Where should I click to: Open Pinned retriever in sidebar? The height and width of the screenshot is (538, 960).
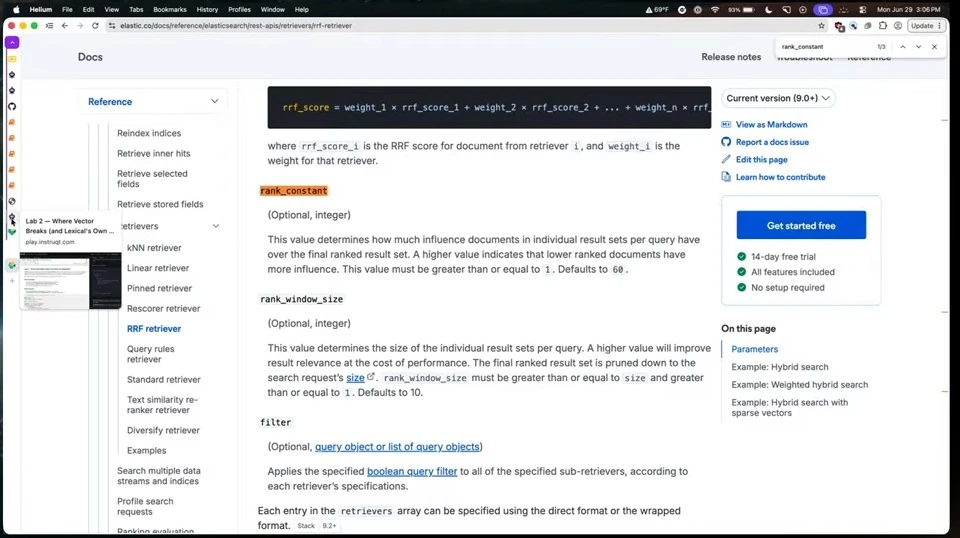tap(159, 288)
